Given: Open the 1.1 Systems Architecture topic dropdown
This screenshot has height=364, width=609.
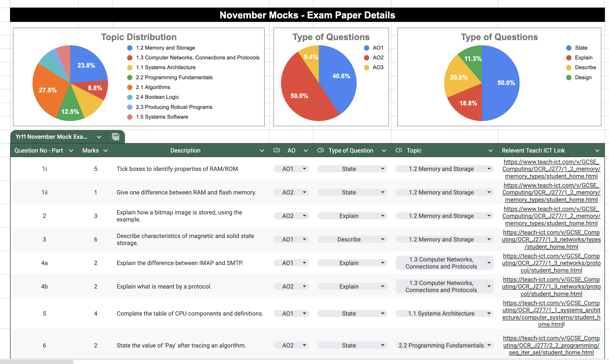Looking at the screenshot, I should [444, 313].
